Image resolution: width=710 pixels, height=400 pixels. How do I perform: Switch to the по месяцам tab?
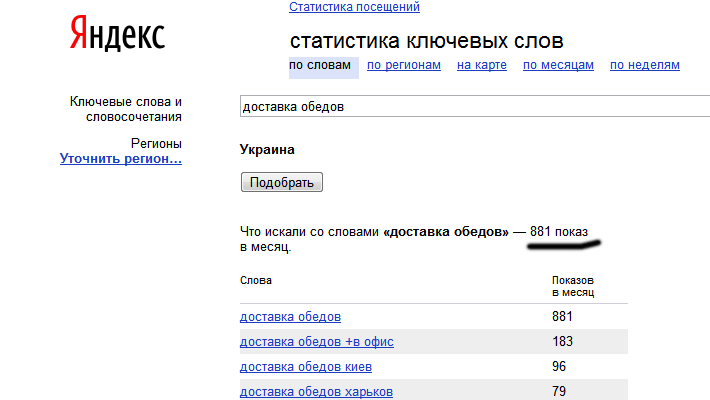(x=558, y=65)
